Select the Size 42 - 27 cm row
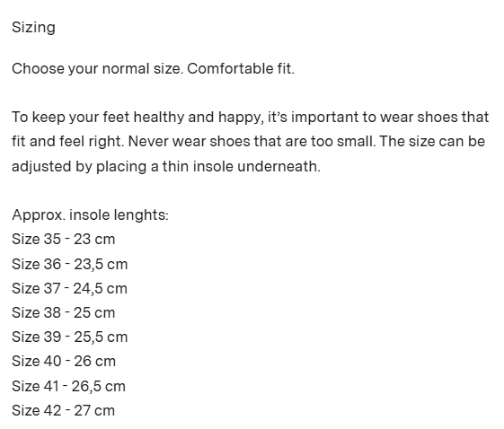 coord(63,411)
